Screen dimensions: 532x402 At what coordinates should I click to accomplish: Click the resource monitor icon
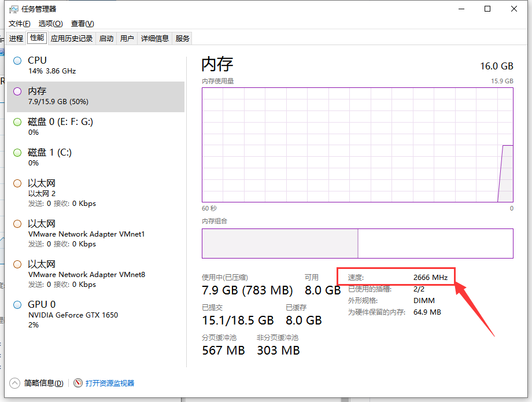(x=78, y=383)
